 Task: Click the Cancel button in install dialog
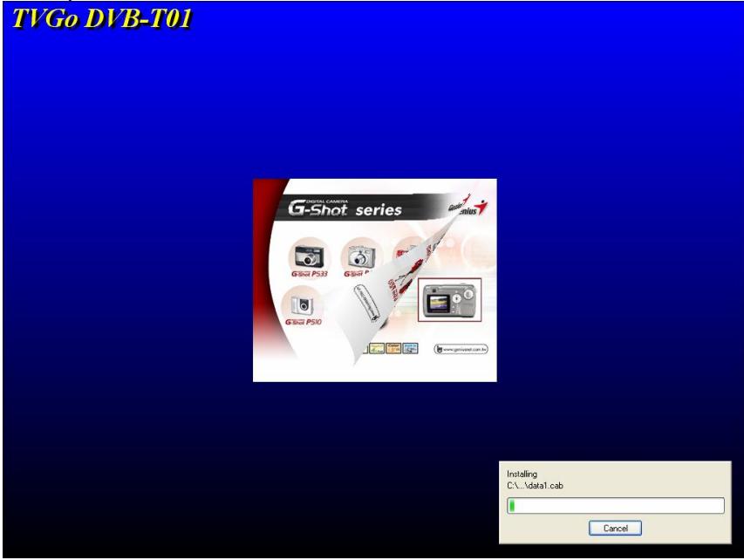(x=615, y=529)
